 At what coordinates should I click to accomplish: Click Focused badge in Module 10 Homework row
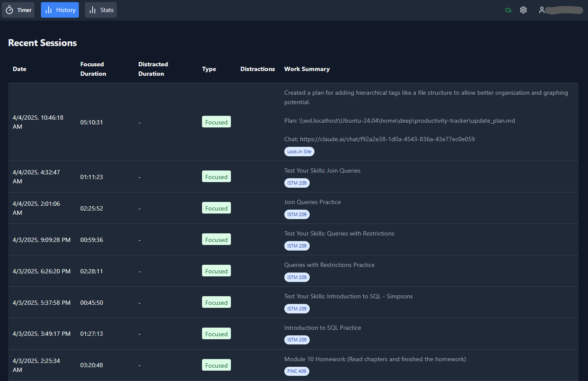pyautogui.click(x=216, y=365)
